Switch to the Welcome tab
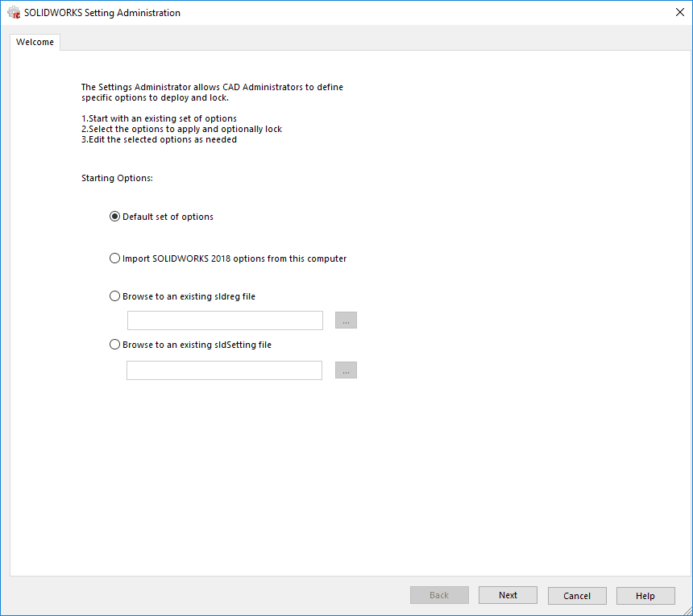The height and width of the screenshot is (616, 693). pyautogui.click(x=35, y=42)
